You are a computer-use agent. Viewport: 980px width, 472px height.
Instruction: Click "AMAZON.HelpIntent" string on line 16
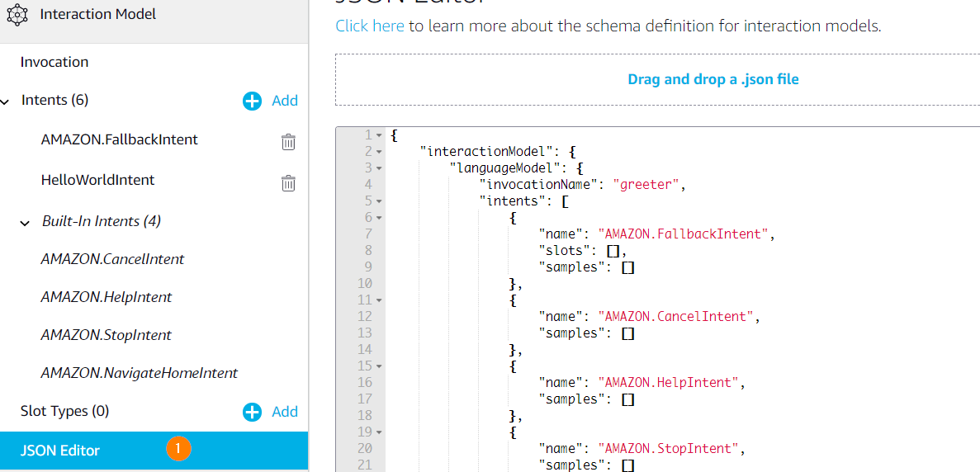pos(667,382)
